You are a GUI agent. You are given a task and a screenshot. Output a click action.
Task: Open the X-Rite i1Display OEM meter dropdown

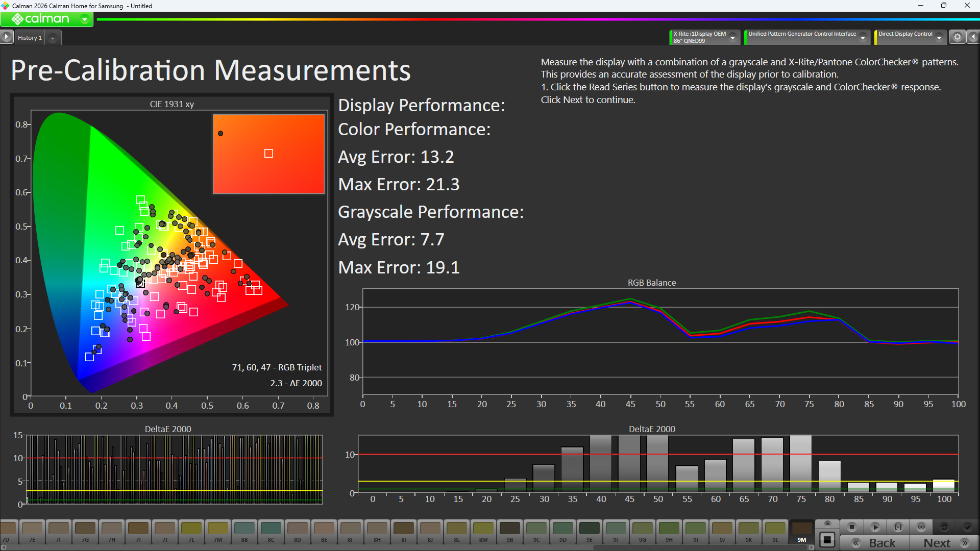coord(732,37)
